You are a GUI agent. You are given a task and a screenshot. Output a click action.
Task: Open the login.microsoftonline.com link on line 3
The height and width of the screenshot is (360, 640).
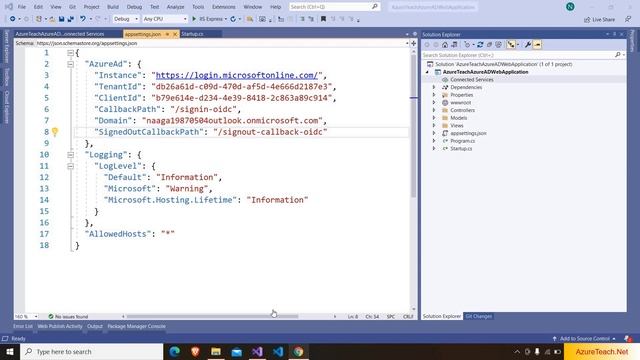coord(237,75)
